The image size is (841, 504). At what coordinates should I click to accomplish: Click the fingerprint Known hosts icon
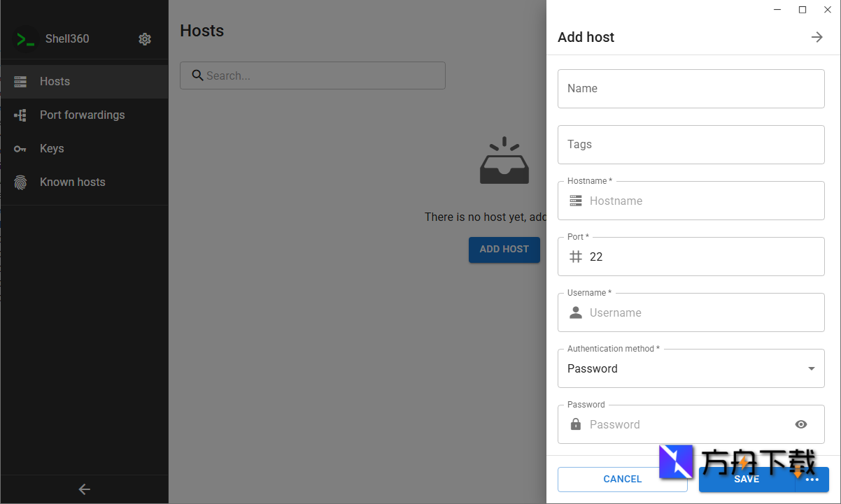click(20, 182)
